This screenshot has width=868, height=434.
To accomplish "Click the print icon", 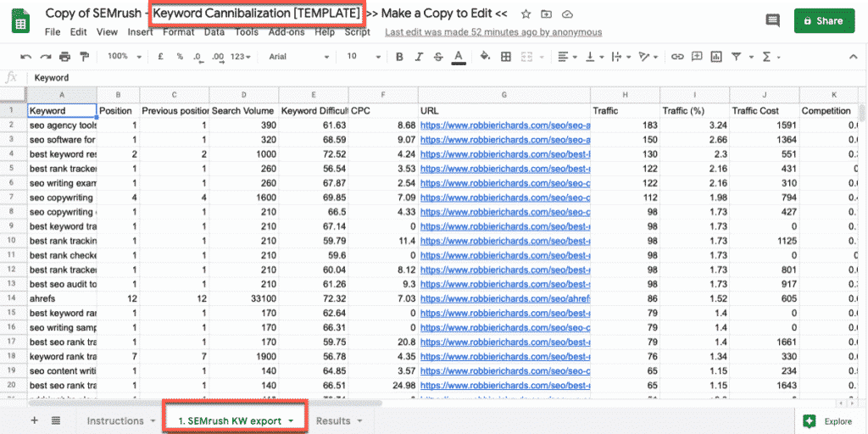I will (65, 57).
